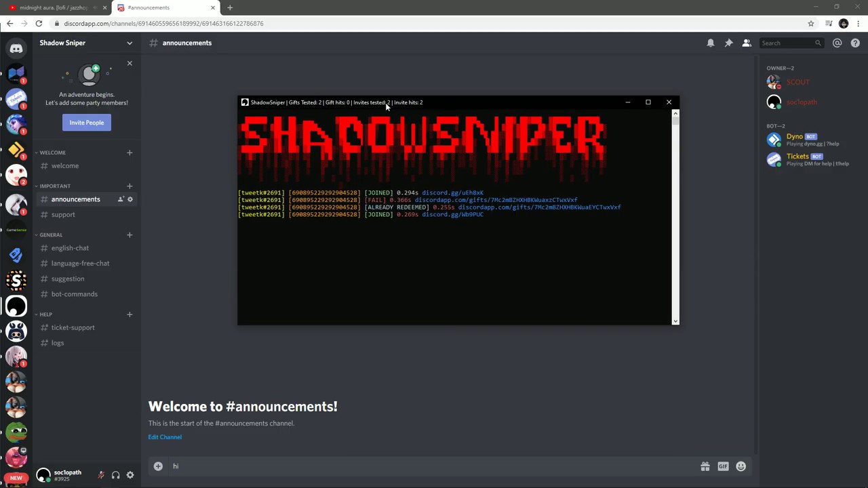Open Discord Home from server list

pos(16,48)
